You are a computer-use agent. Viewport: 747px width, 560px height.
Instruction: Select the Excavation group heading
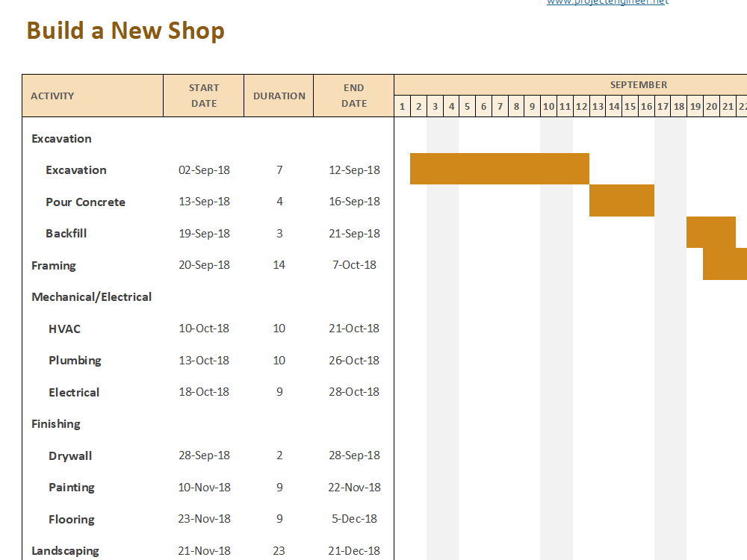pos(61,139)
